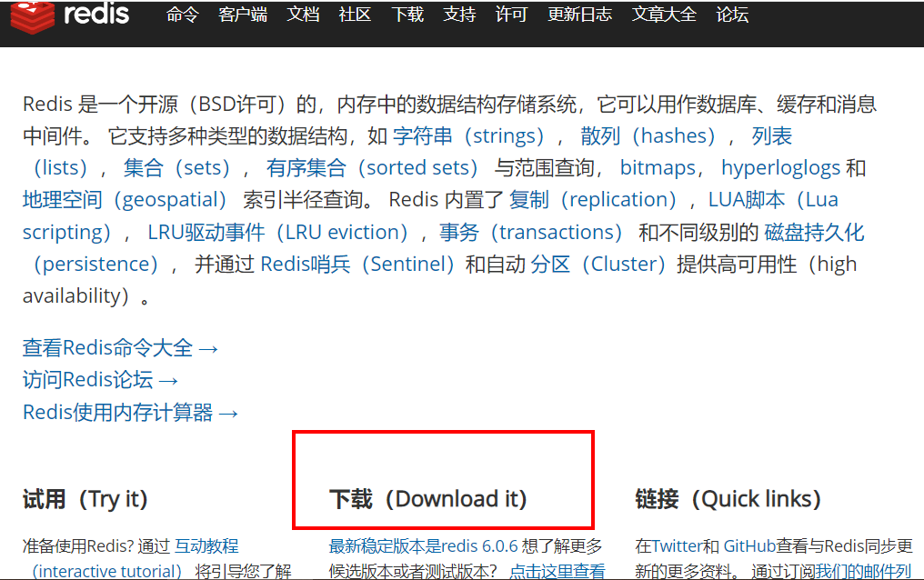Open the 文章大全 nav item
This screenshot has width=924, height=580.
pos(664,15)
